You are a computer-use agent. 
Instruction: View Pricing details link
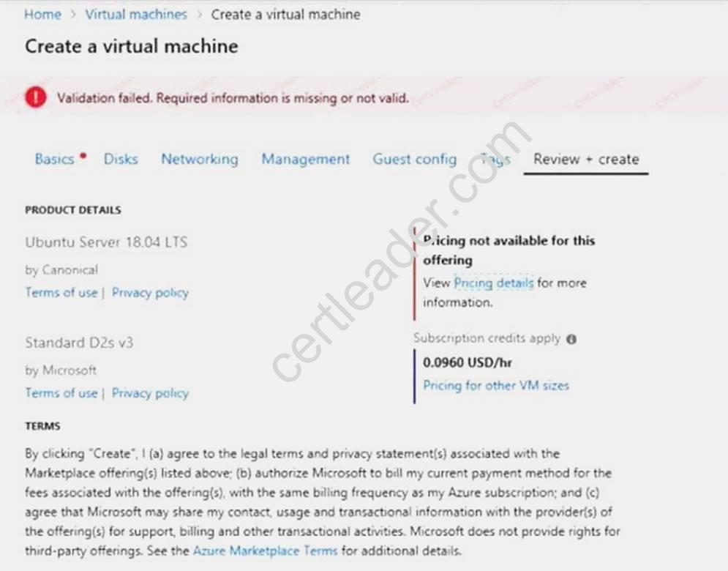[493, 283]
